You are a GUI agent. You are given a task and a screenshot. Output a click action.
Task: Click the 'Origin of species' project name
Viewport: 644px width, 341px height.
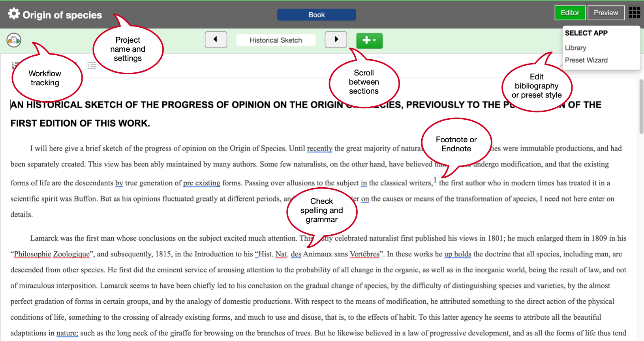pyautogui.click(x=62, y=15)
